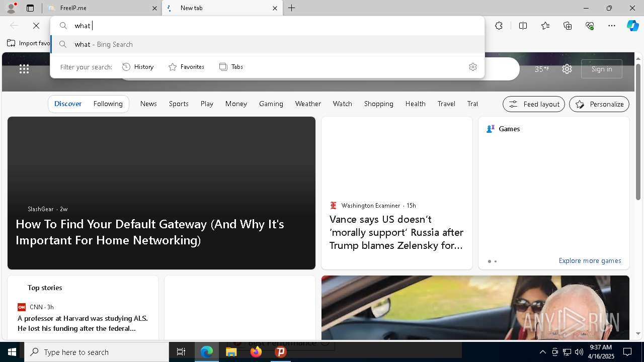This screenshot has width=644, height=362.
Task: Open the News category
Action: [148, 104]
